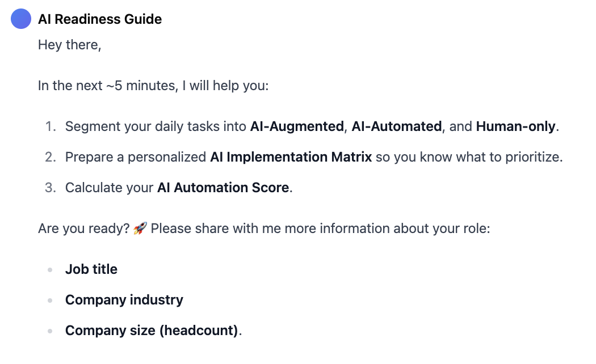Click the 'Company industry' bullet item
Viewport: 596px width, 364px height.
coord(124,300)
